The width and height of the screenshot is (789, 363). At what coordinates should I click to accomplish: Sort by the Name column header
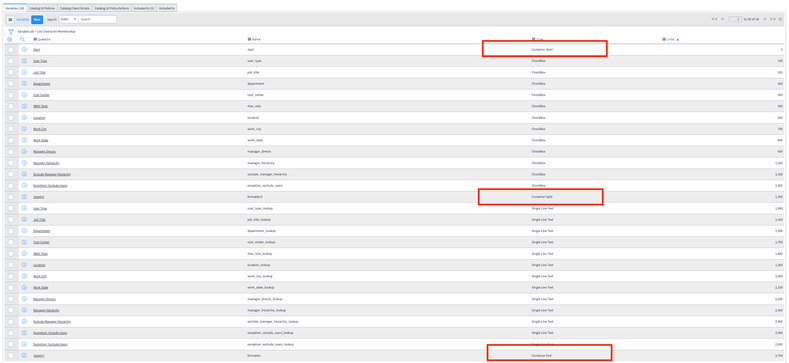(256, 39)
